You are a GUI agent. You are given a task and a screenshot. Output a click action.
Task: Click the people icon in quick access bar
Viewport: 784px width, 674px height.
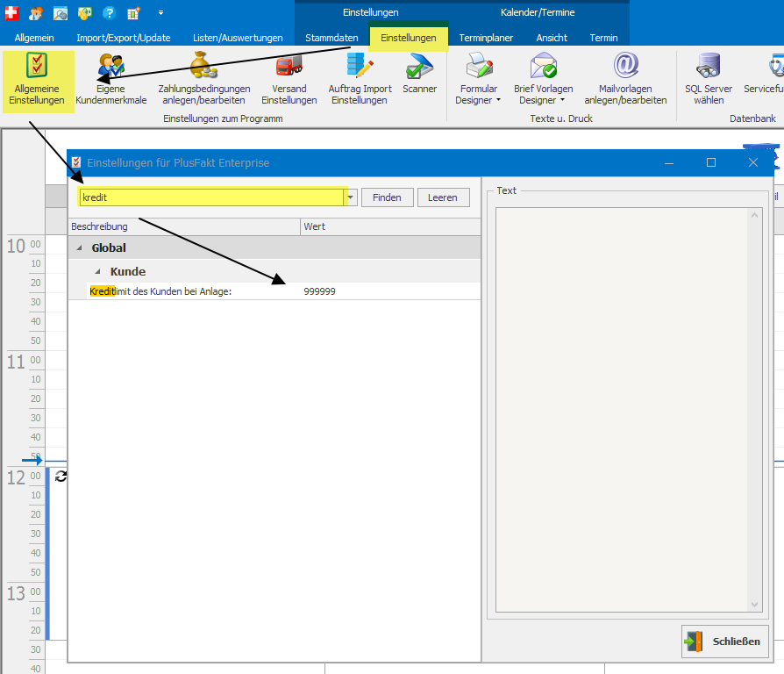coord(35,13)
